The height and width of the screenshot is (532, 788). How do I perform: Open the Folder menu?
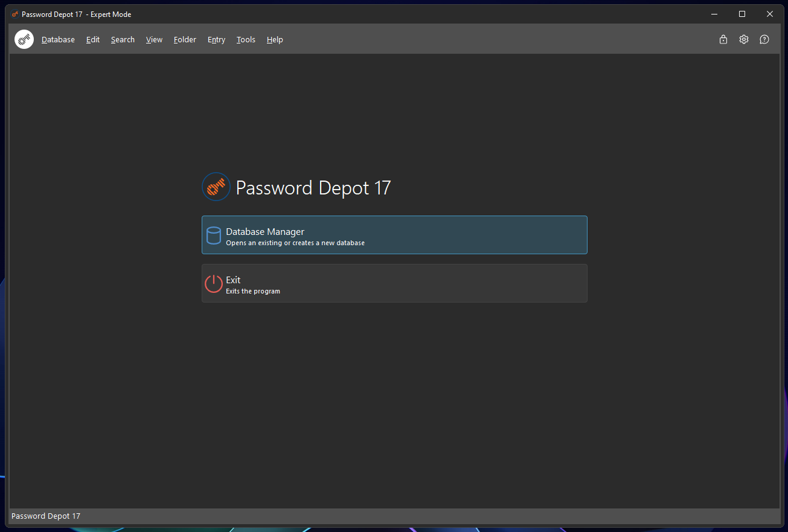[185, 40]
